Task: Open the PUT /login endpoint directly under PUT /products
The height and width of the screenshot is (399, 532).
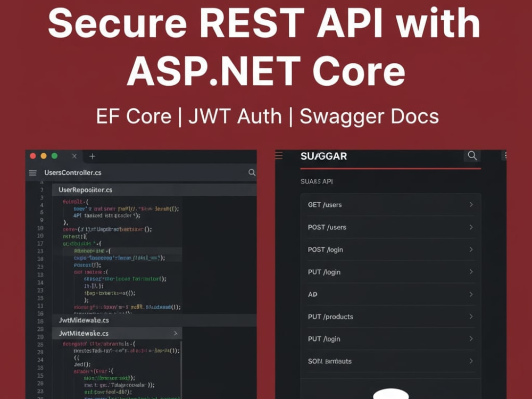Action: click(x=391, y=338)
